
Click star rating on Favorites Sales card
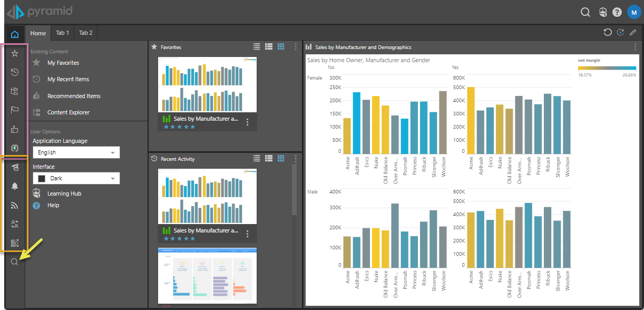[x=179, y=127]
